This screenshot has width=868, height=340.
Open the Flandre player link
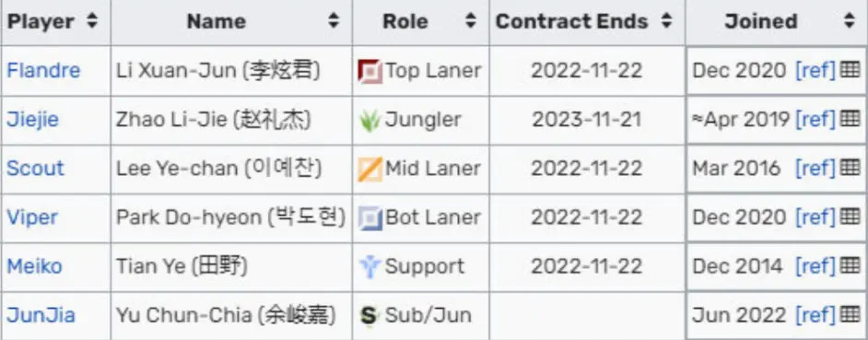click(x=43, y=70)
